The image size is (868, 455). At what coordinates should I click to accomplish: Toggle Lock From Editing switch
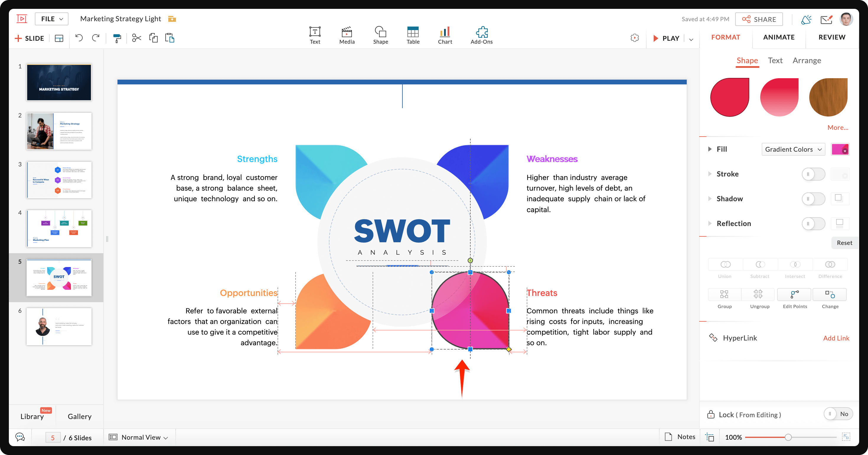tap(838, 414)
